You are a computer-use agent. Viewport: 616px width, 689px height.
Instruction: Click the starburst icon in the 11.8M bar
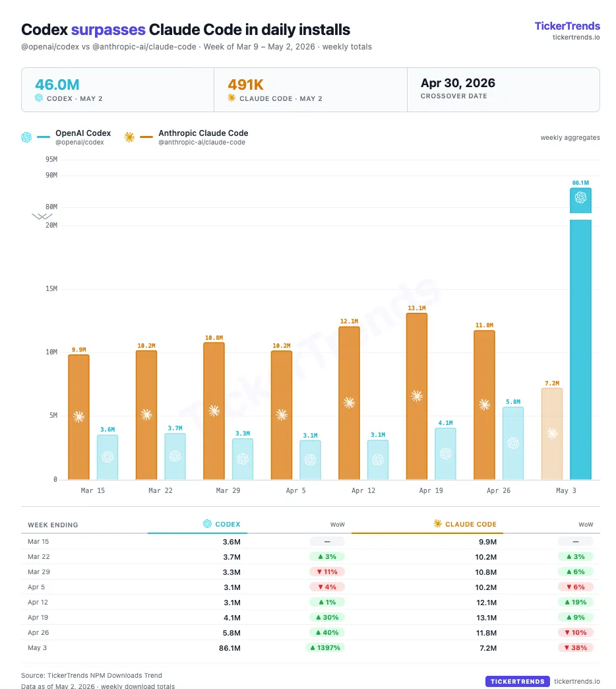tap(484, 405)
